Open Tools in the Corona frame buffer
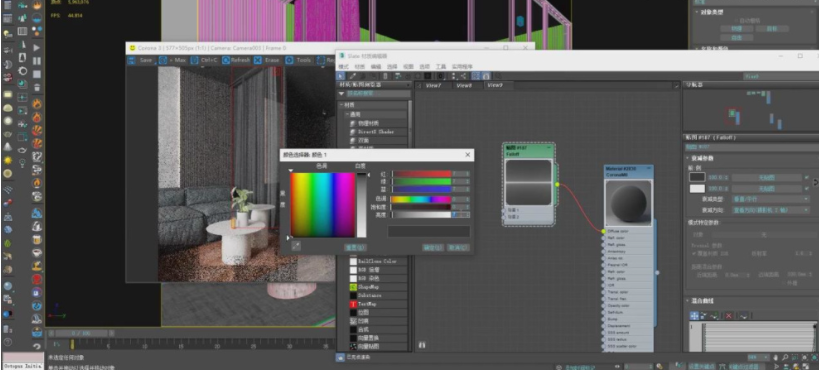This screenshot has height=370, width=819. point(299,61)
